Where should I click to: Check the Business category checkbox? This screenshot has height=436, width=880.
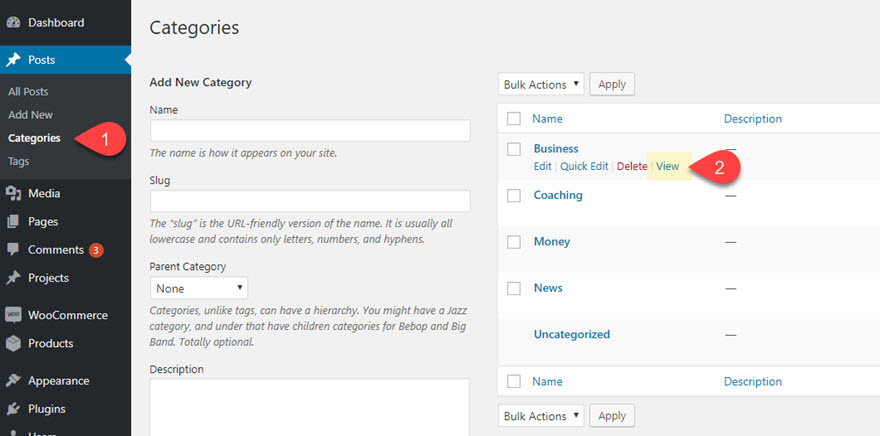(514, 149)
